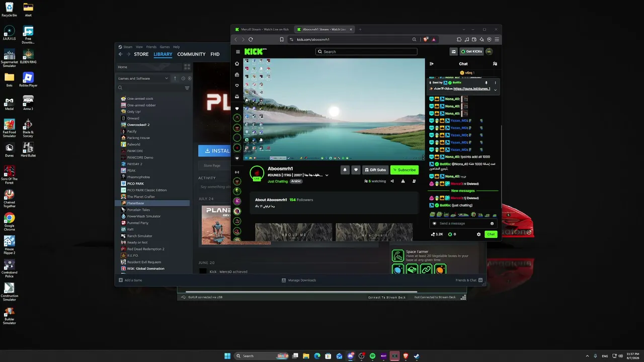644x362 pixels.
Task: Bookmark this page in the address bar
Action: click(x=282, y=39)
